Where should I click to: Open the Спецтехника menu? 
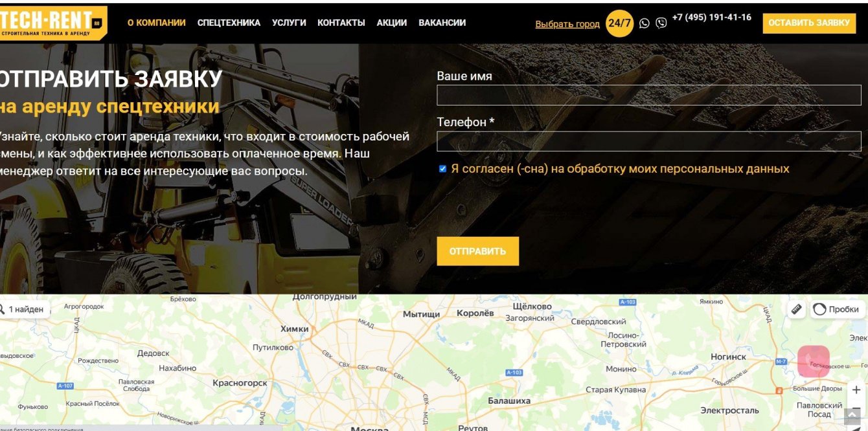[229, 23]
